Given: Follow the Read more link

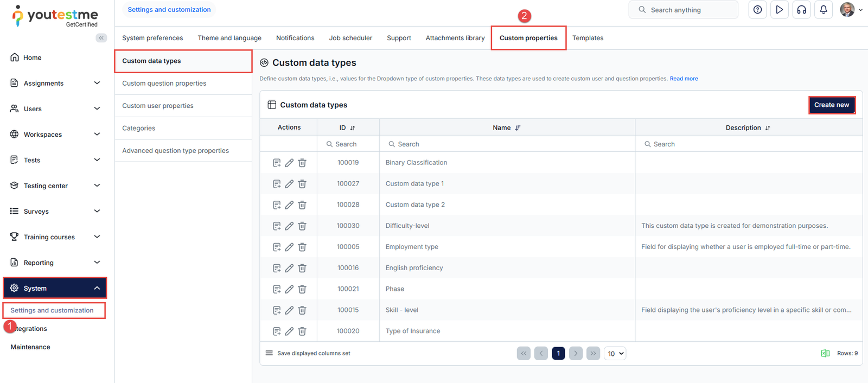Looking at the screenshot, I should point(684,79).
